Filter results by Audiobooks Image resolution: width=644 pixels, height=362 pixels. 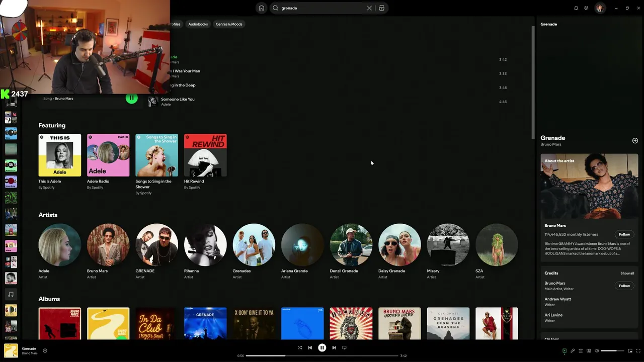(x=198, y=24)
